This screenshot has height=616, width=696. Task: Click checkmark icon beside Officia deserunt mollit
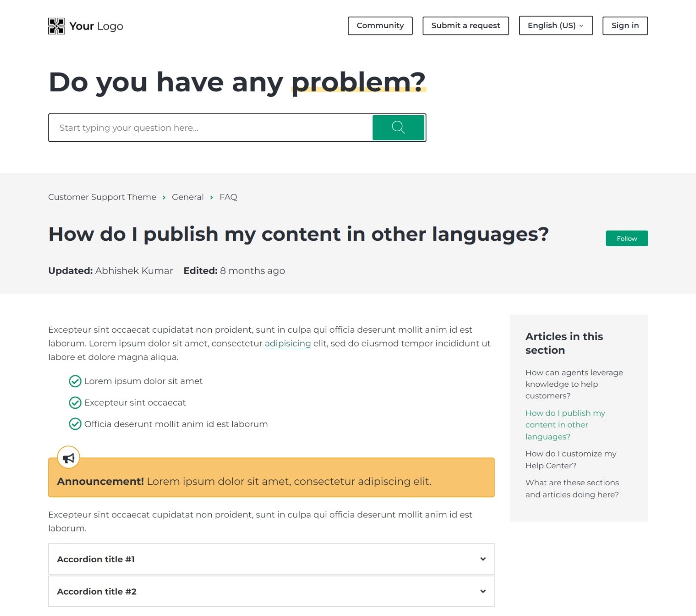click(x=75, y=424)
